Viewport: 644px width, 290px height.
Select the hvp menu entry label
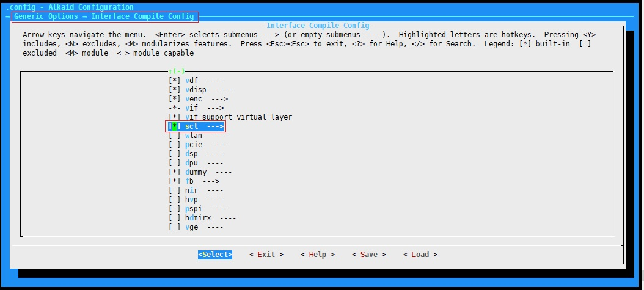point(191,200)
